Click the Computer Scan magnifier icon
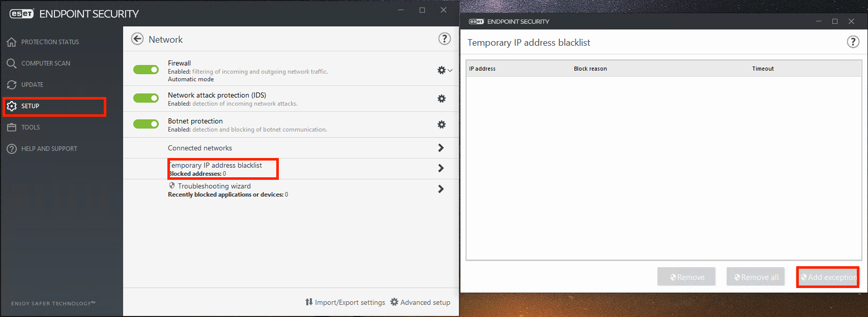This screenshot has height=317, width=868. [x=12, y=64]
